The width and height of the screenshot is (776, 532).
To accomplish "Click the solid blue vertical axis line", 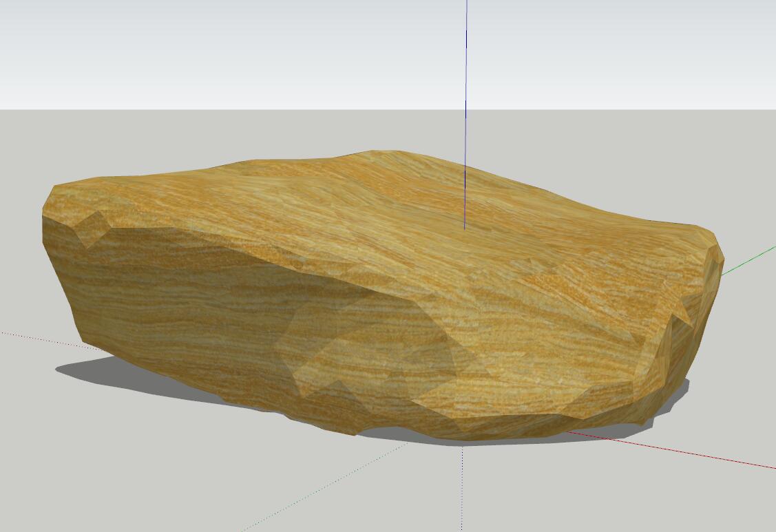I will pos(466,83).
